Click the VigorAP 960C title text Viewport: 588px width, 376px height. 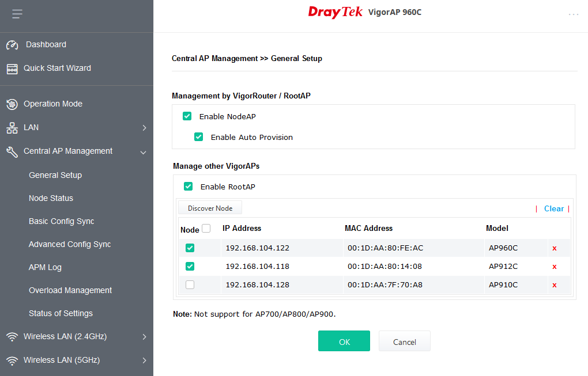395,12
